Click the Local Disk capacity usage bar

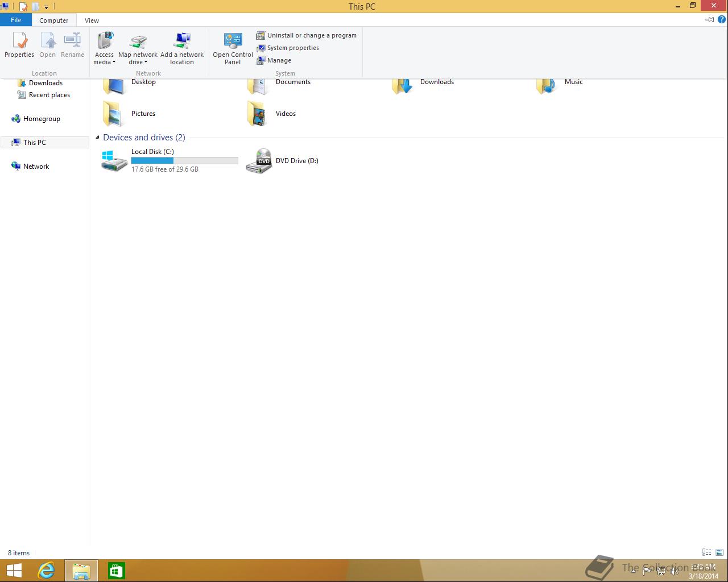[x=184, y=161]
